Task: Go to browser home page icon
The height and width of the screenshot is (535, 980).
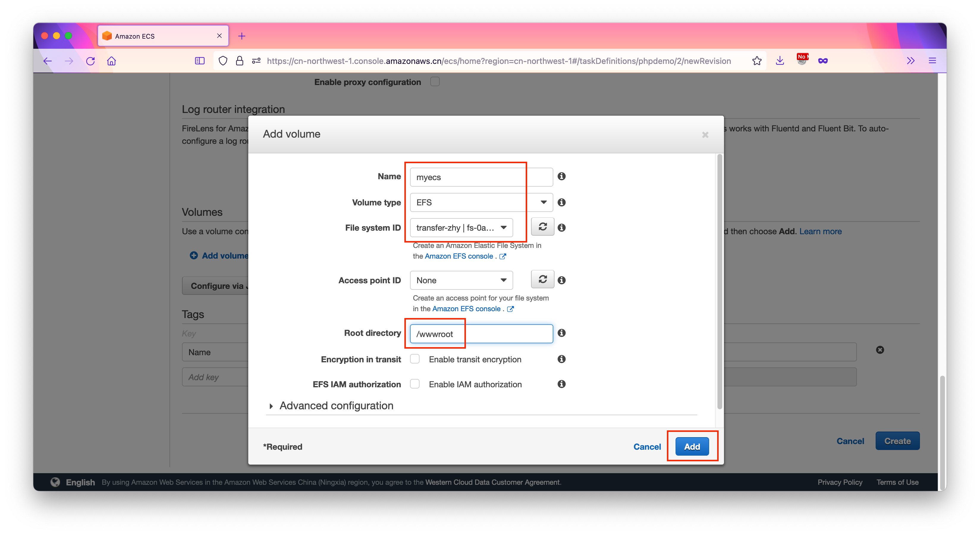Action: tap(111, 61)
